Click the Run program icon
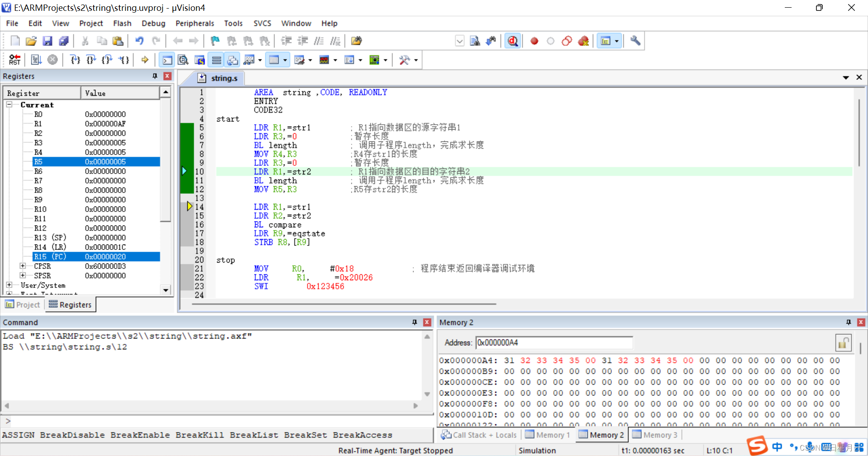The width and height of the screenshot is (868, 456). pos(36,60)
